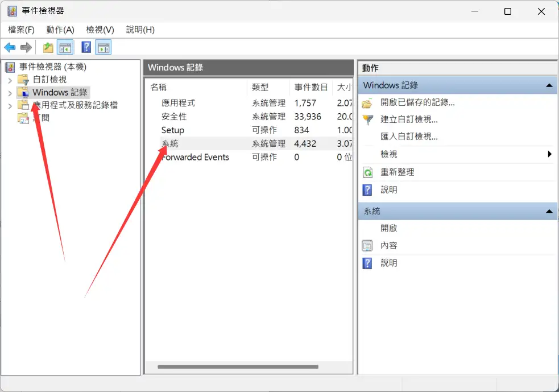The width and height of the screenshot is (559, 392).
Task: Select the 應用程式 log row
Action: click(249, 103)
